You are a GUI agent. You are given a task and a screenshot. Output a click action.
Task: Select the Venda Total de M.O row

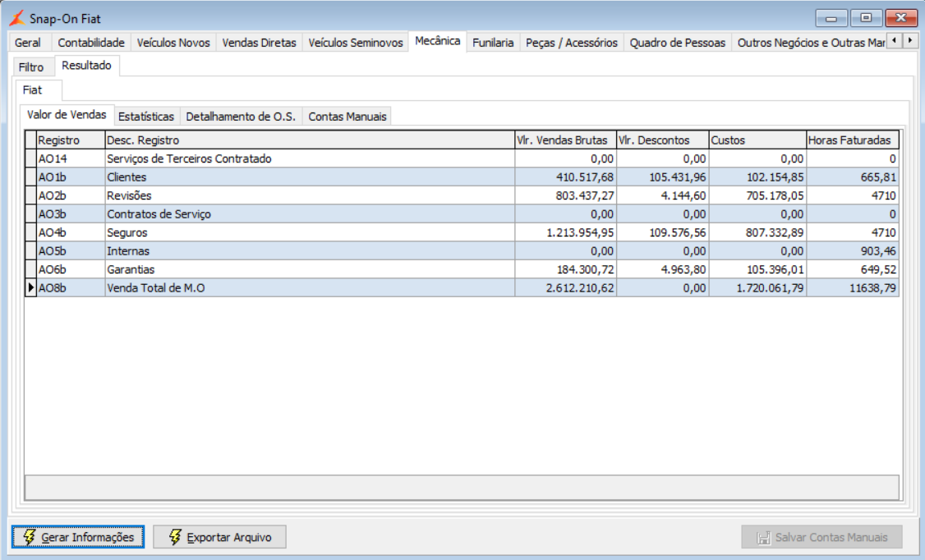(x=462, y=287)
